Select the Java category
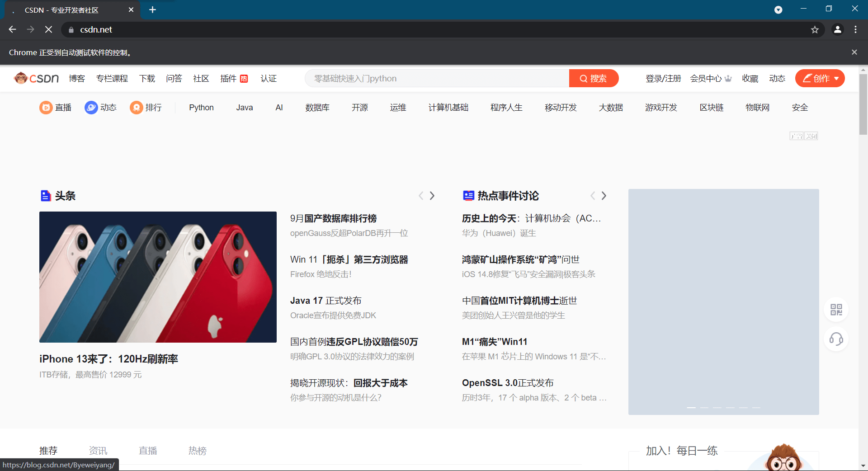 coord(245,108)
